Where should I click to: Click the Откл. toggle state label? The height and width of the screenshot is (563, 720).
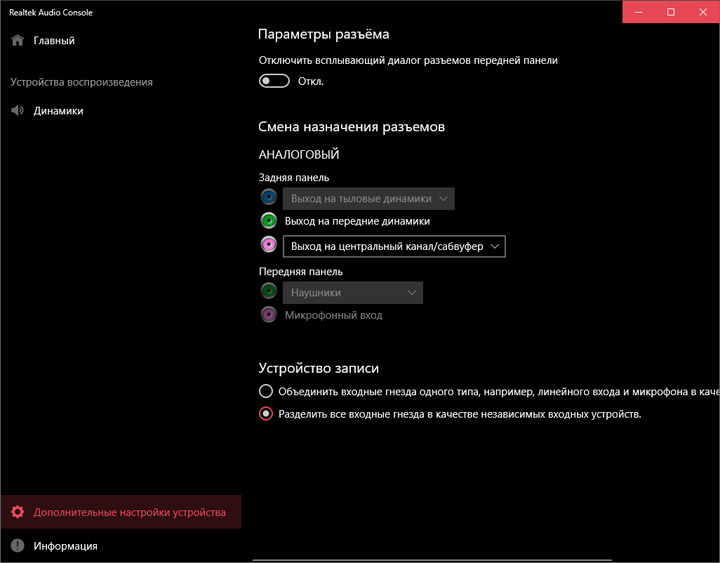(x=311, y=81)
